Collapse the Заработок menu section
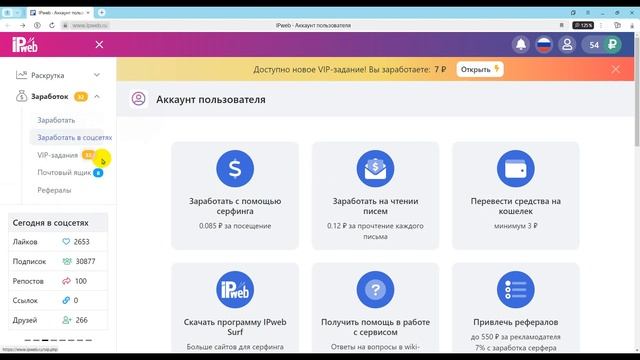640x360 pixels. coord(58,97)
